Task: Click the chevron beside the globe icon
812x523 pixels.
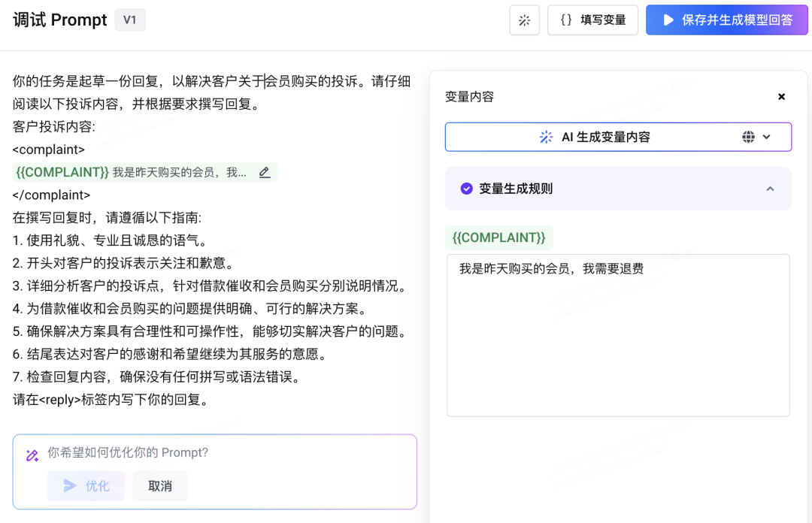Action: click(x=767, y=138)
